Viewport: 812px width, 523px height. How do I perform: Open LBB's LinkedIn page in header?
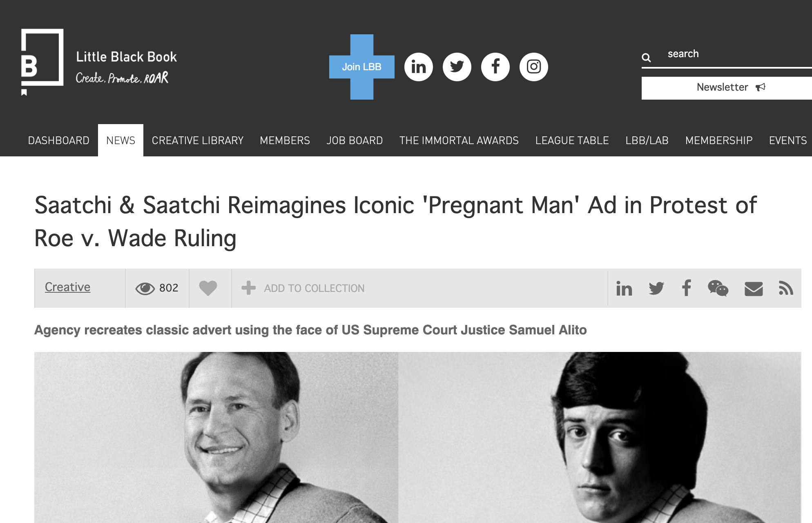[x=418, y=67]
